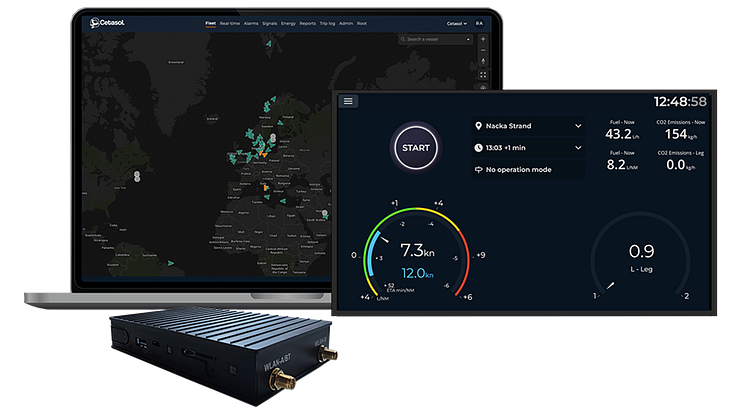This screenshot has height=419, width=746.
Task: Zoom in on the fleet map
Action: [483, 40]
